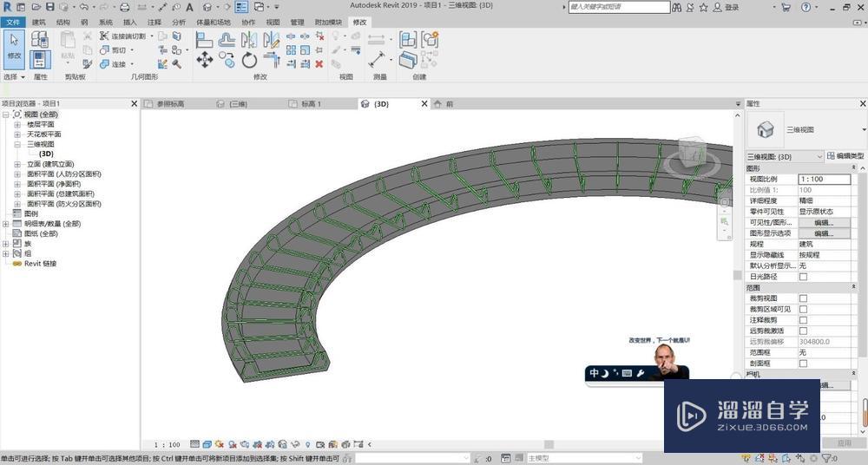Toggle the 裁剪视图 checkbox
The width and height of the screenshot is (868, 465).
pos(803,298)
